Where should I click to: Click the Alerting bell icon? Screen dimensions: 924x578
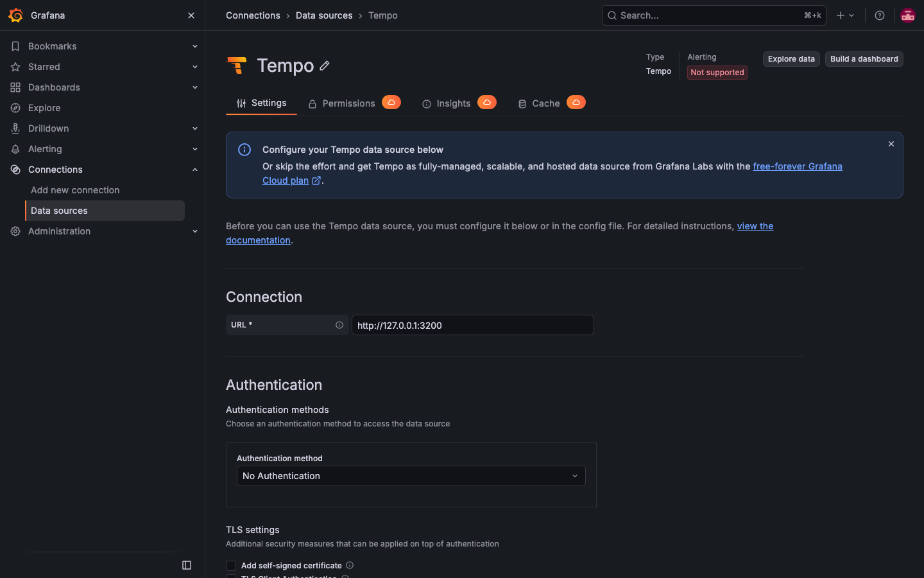[x=15, y=149]
